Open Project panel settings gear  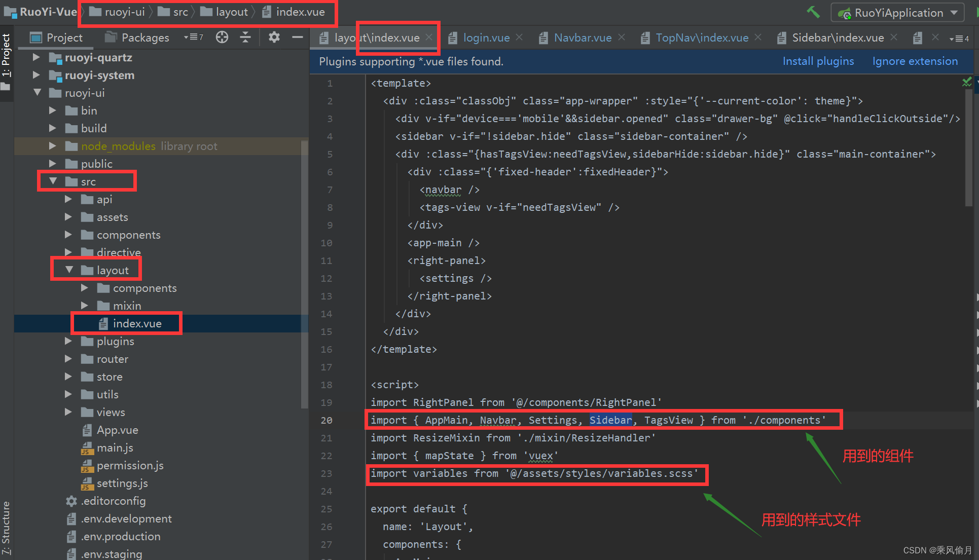(274, 37)
